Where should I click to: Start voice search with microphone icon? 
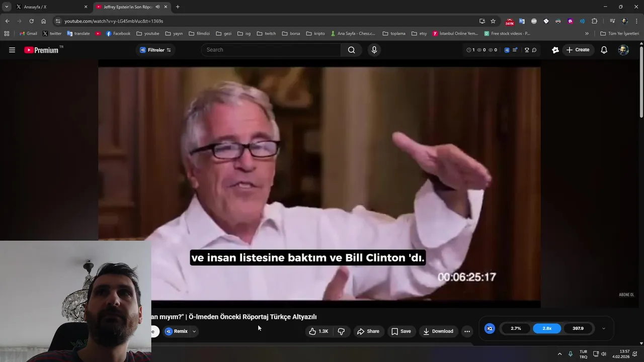(374, 50)
